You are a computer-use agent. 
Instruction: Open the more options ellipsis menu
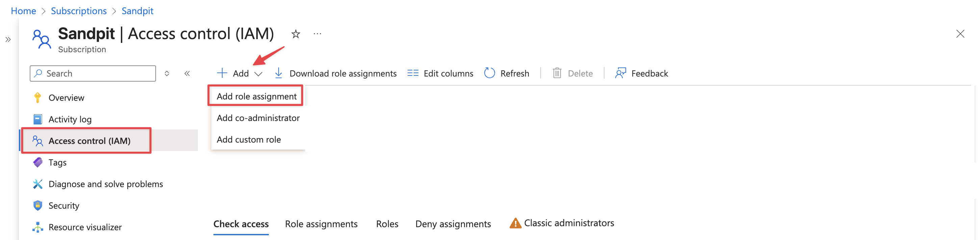317,34
